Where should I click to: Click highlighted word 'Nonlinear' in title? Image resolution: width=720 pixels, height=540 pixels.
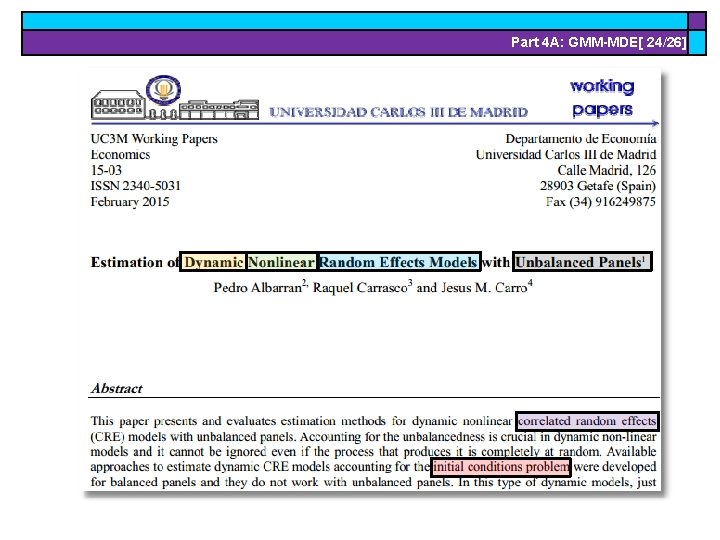[x=281, y=262]
